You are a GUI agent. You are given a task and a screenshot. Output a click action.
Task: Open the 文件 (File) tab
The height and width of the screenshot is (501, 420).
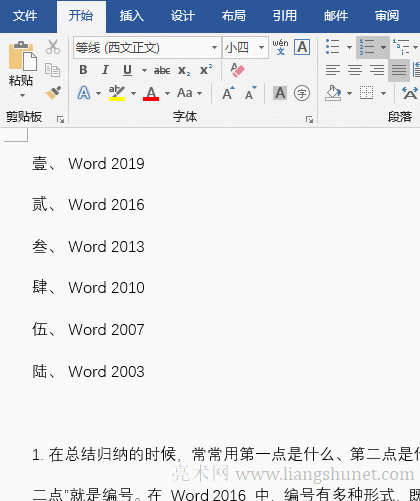coord(25,16)
